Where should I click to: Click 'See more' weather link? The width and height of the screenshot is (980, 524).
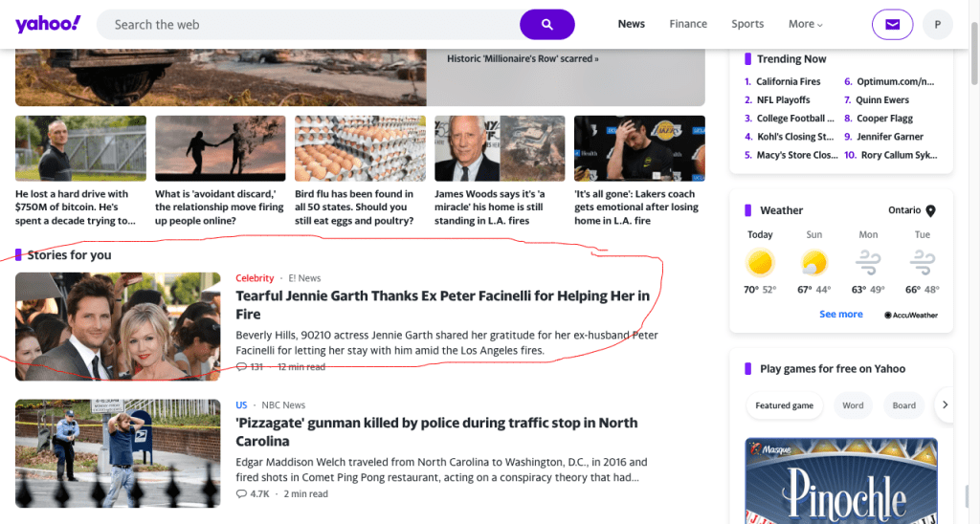click(x=840, y=314)
